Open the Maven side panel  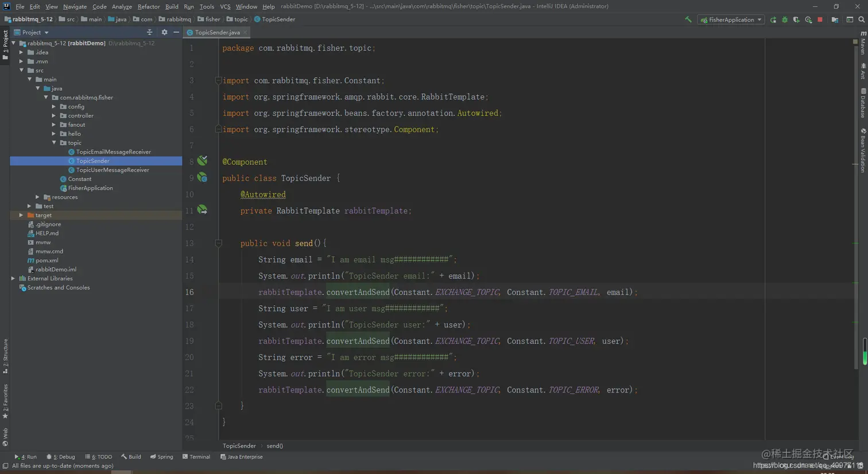coord(863,43)
